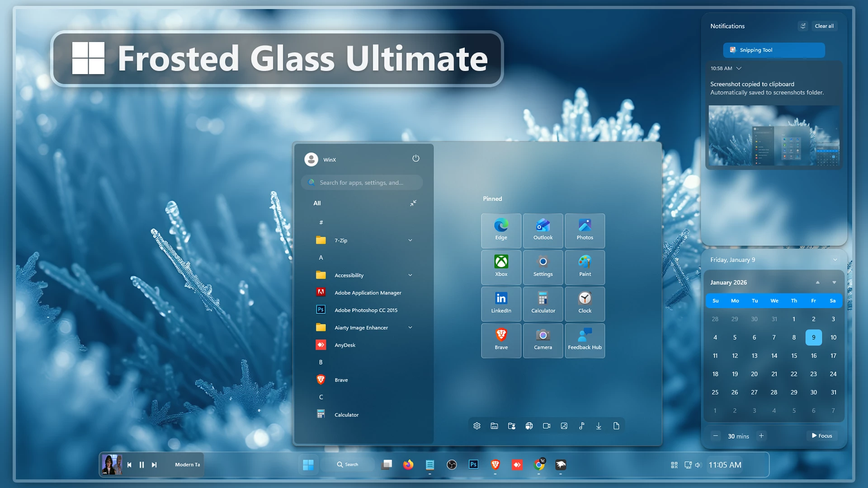Viewport: 868px width, 488px height.
Task: Click the January 2026 month header
Action: pyautogui.click(x=728, y=282)
